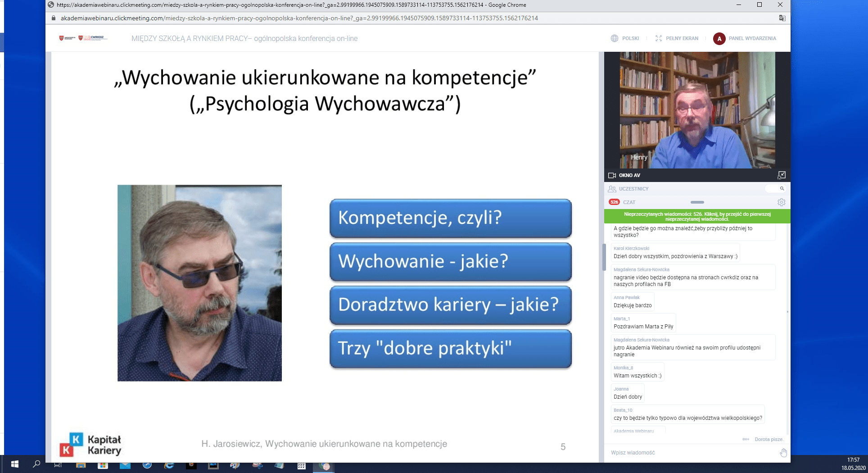Viewport: 868px width, 473px height.
Task: Click the Wpisz wiadomość message field
Action: point(689,453)
